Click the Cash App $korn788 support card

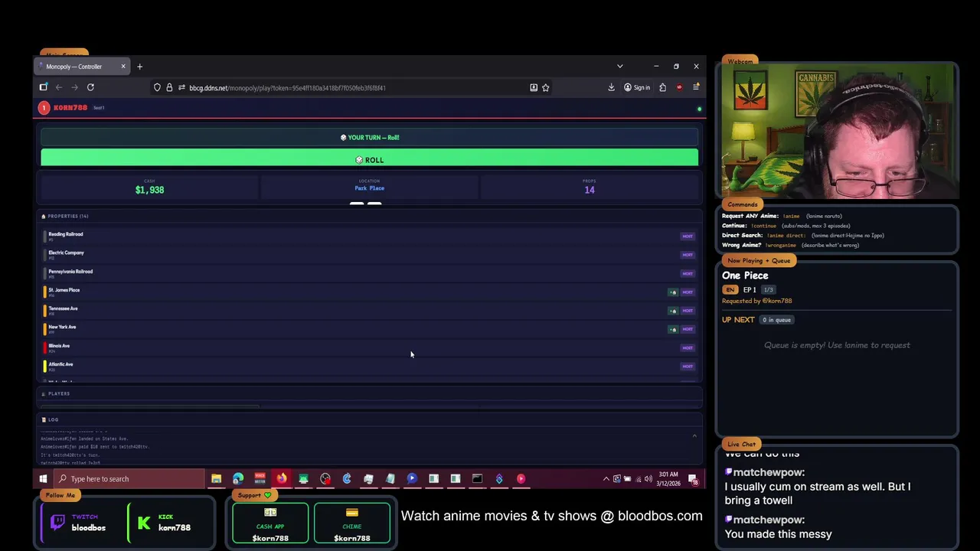(x=270, y=523)
